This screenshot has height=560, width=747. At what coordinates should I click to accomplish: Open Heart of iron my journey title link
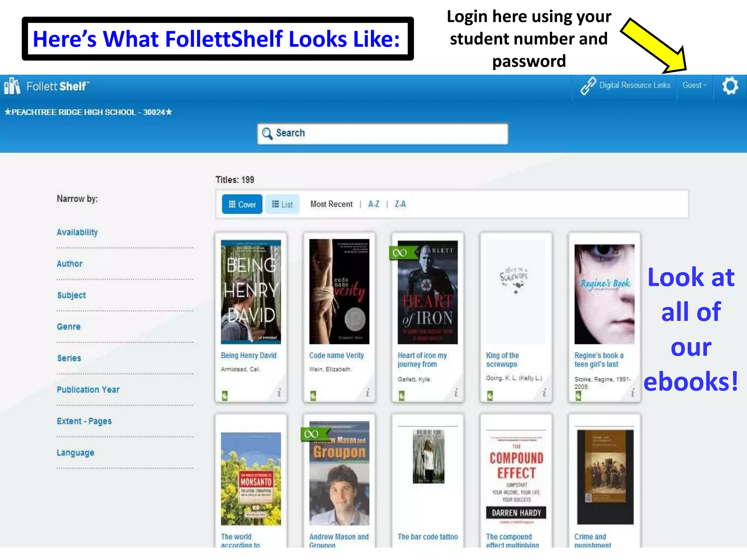[x=422, y=360]
